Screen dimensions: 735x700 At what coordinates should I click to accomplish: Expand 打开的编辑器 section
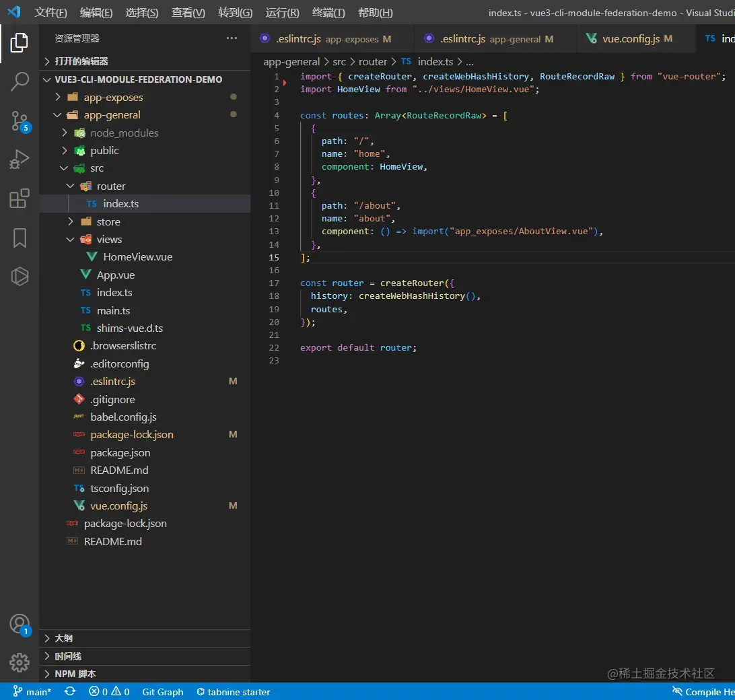point(144,61)
